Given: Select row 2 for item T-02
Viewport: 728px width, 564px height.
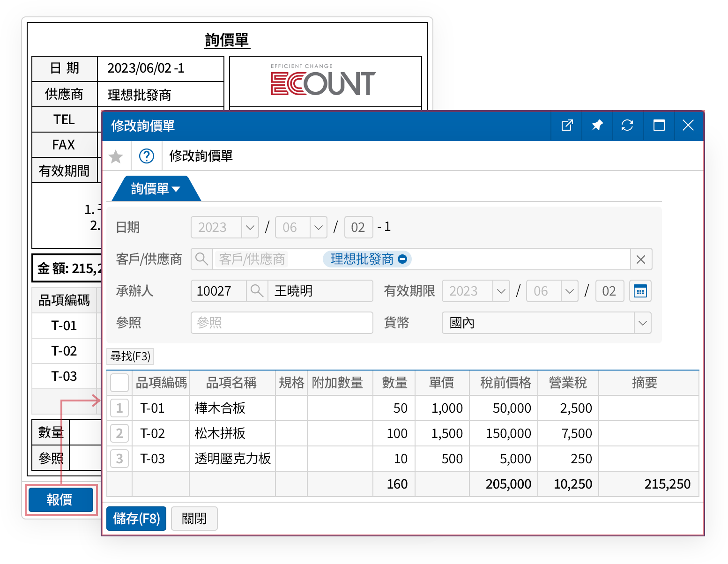Looking at the screenshot, I should pos(119,433).
